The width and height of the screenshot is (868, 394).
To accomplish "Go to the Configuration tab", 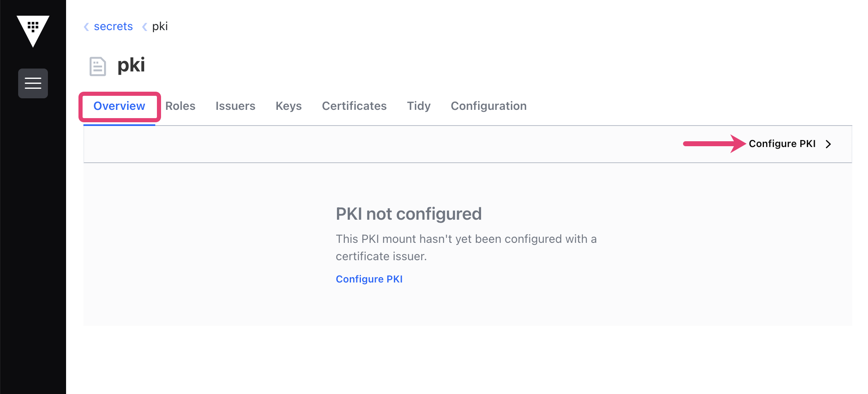I will (x=489, y=106).
